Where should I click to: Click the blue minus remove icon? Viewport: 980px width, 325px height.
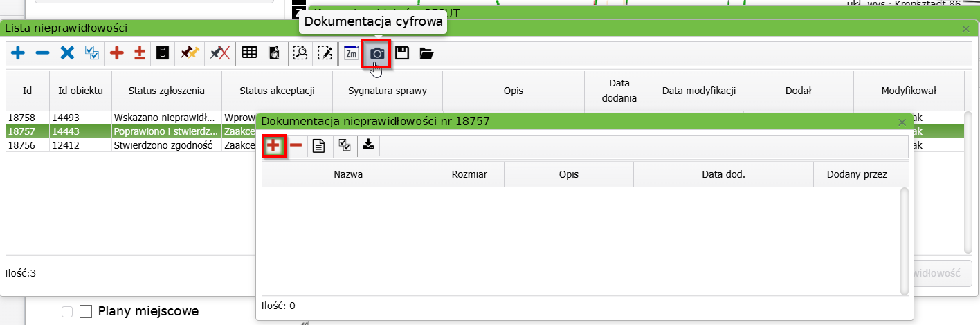point(42,53)
